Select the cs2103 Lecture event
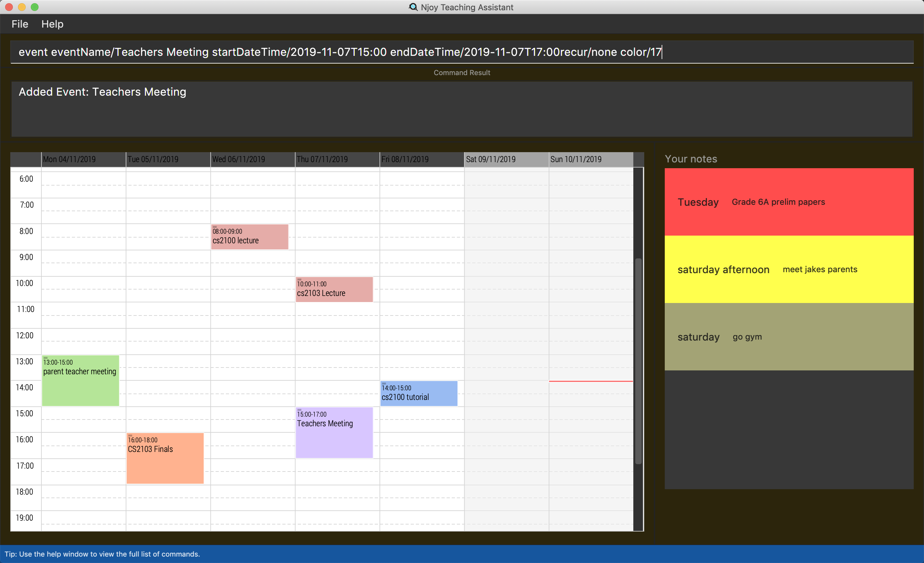 334,289
